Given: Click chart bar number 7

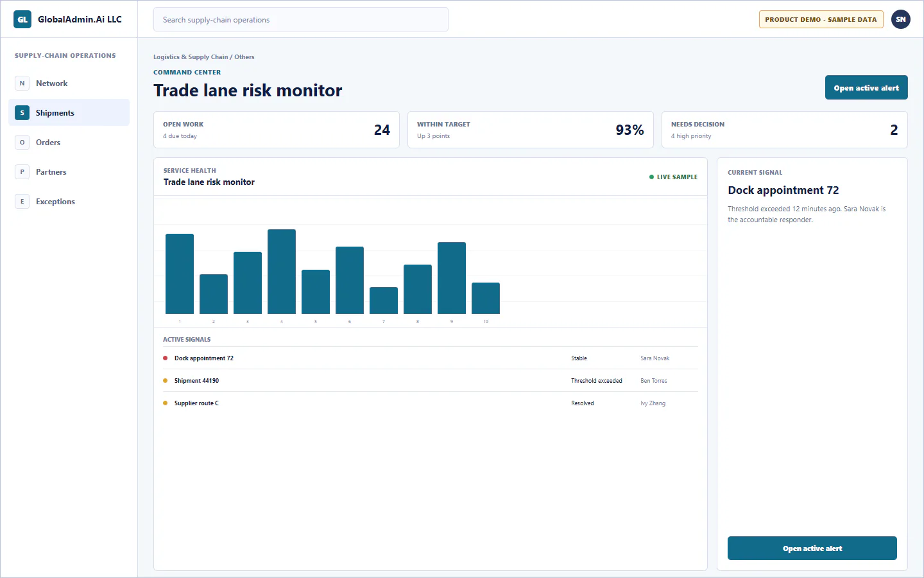Looking at the screenshot, I should (384, 301).
